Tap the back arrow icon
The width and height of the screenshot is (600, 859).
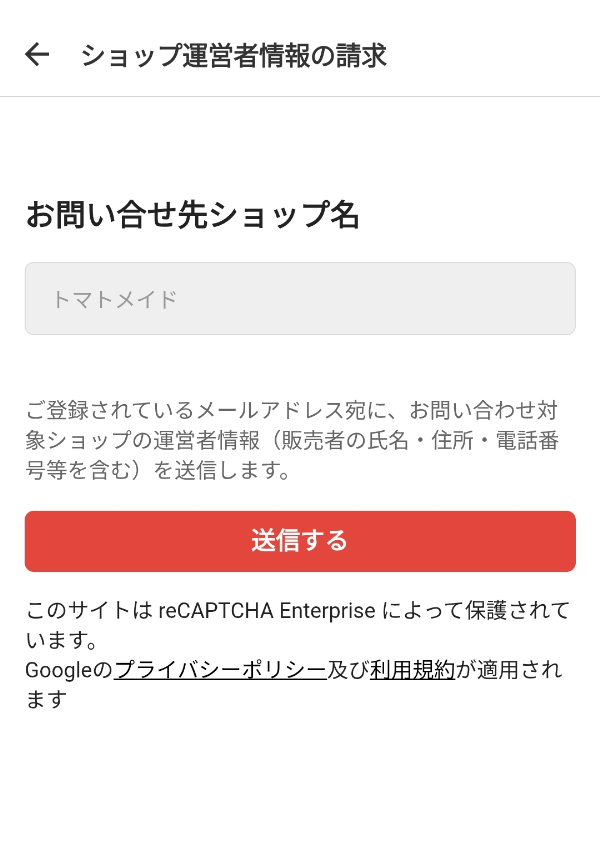pos(37,54)
